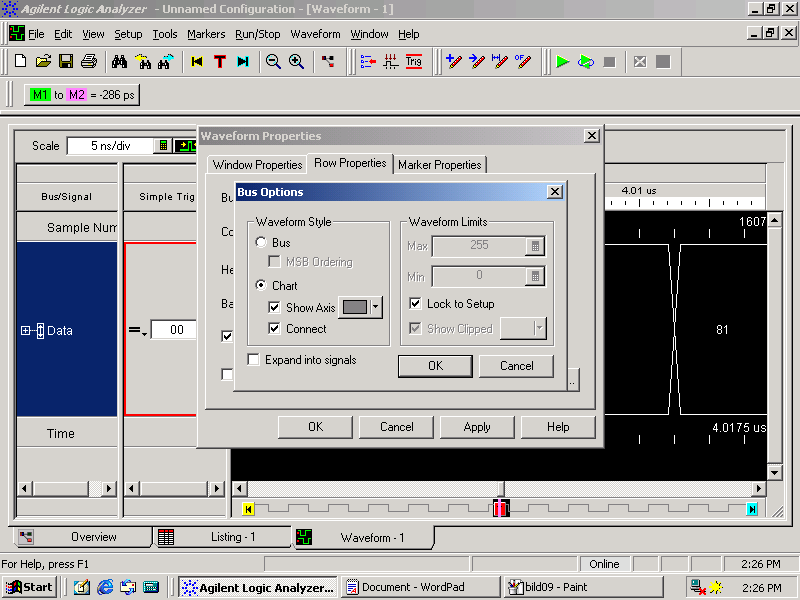Screen dimensions: 800x600
Task: Click the Place Marker arrow icon
Action: (x=477, y=62)
